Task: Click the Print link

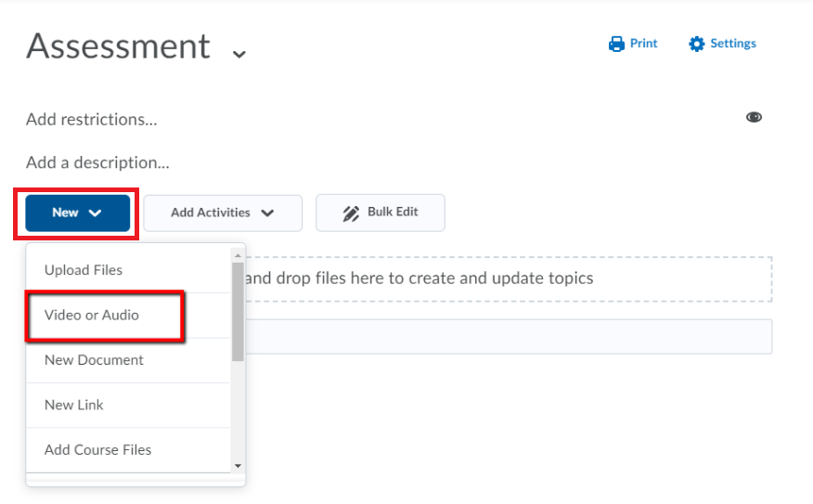Action: (633, 44)
